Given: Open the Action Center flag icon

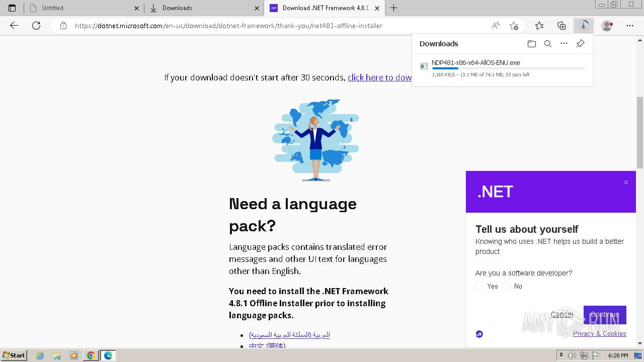Looking at the screenshot, I should (x=596, y=355).
